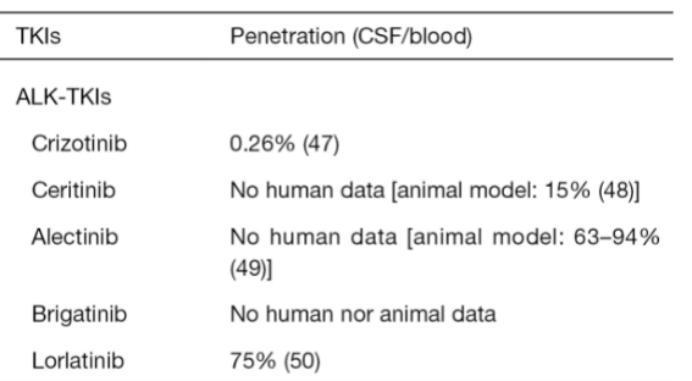
Task: Open reference (49) citation link
Action: (248, 268)
